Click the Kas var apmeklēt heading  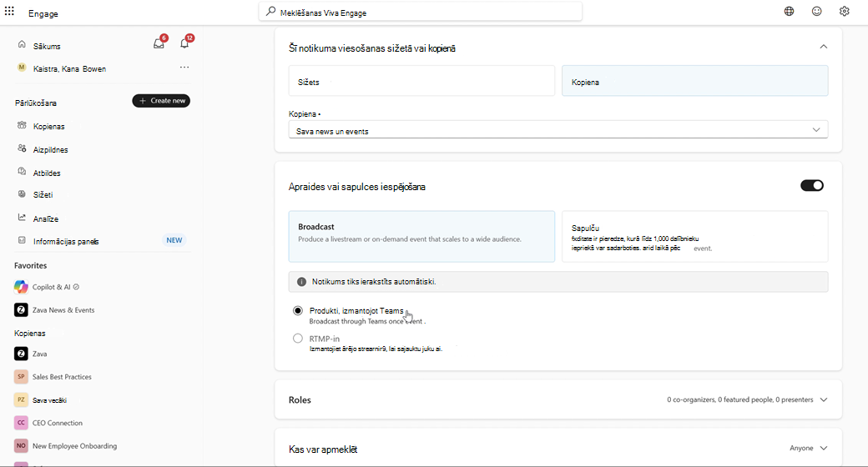point(323,449)
